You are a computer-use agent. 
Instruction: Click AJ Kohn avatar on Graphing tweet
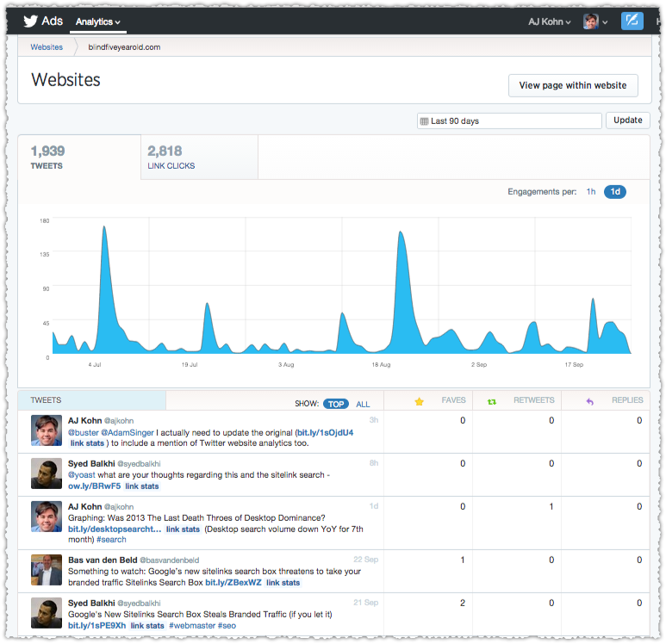[47, 517]
